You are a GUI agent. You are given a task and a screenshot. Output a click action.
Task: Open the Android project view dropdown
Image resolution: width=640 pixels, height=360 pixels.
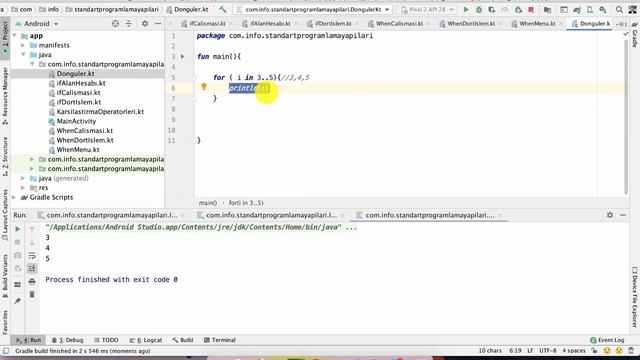tap(37, 24)
